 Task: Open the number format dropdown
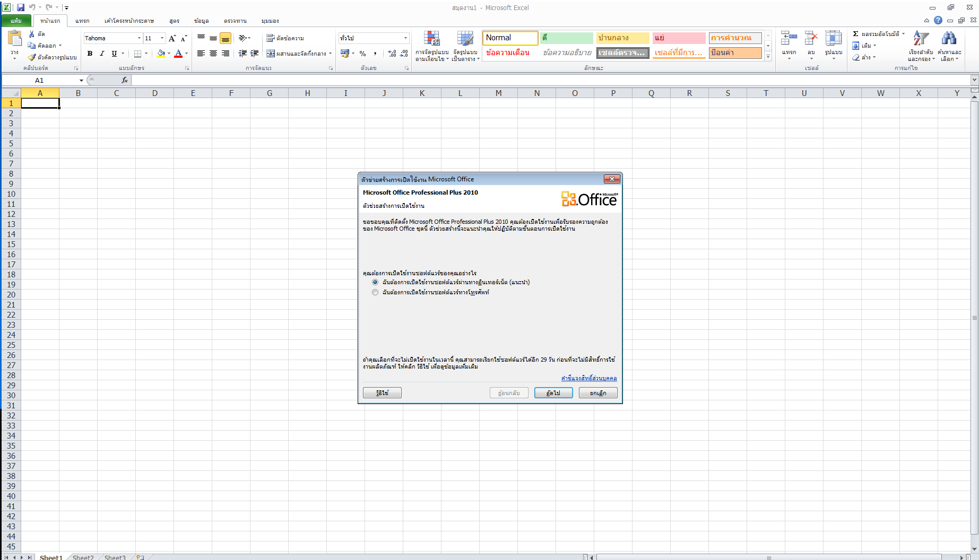coord(406,38)
